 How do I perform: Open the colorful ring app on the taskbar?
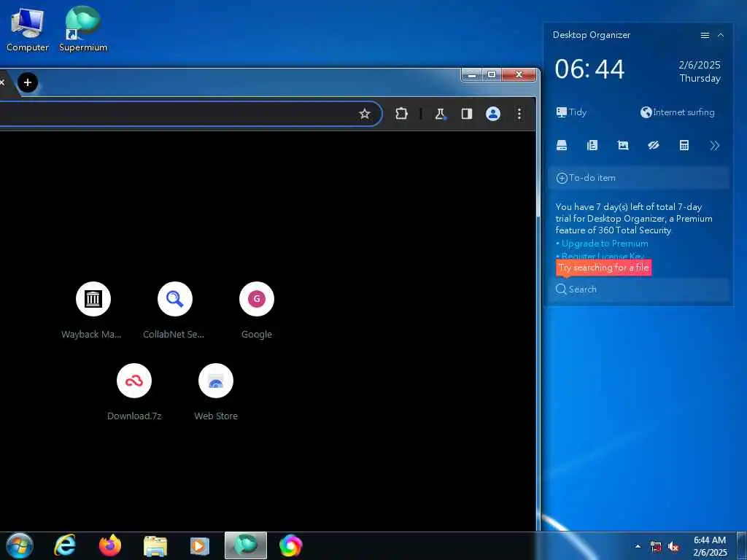pyautogui.click(x=290, y=545)
